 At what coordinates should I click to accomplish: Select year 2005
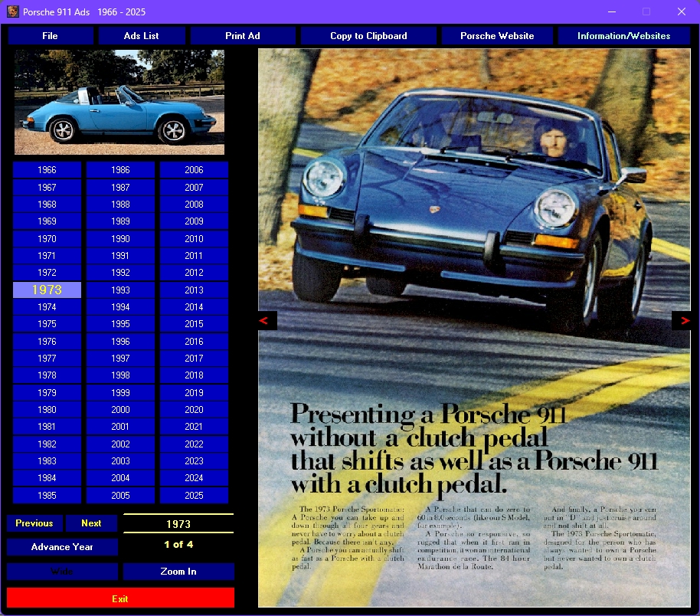point(120,496)
